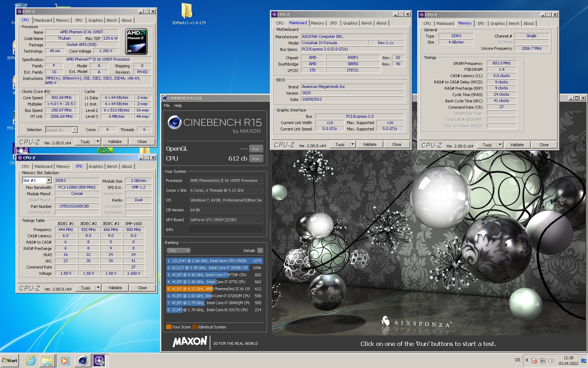Click the taskbar clock showing 12:35
Image resolution: width=588 pixels, height=368 pixels.
(568, 361)
